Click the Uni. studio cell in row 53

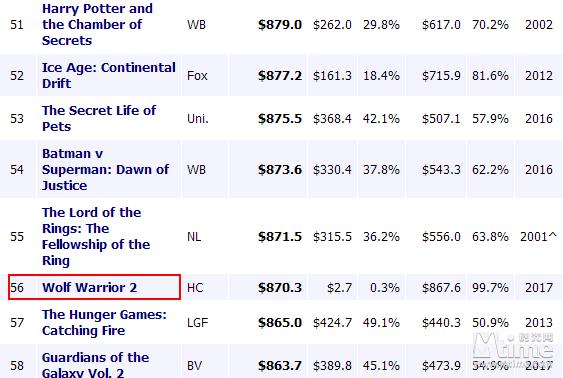(197, 119)
